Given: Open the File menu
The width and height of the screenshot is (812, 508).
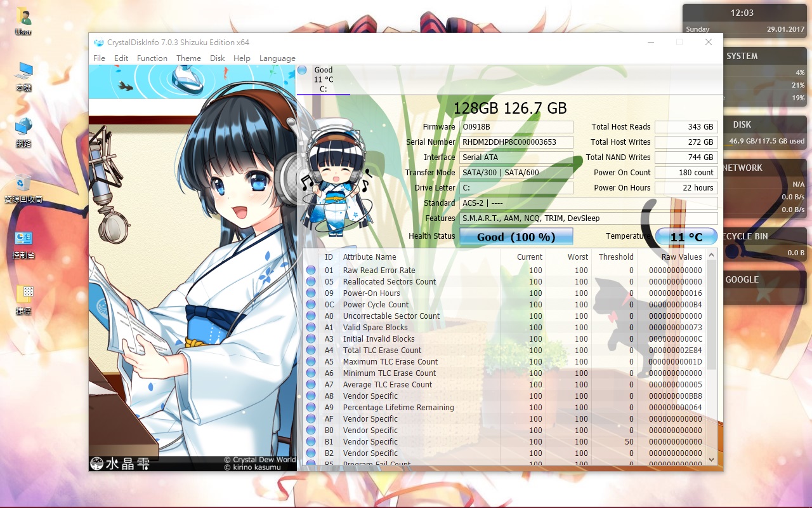Looking at the screenshot, I should click(x=99, y=58).
